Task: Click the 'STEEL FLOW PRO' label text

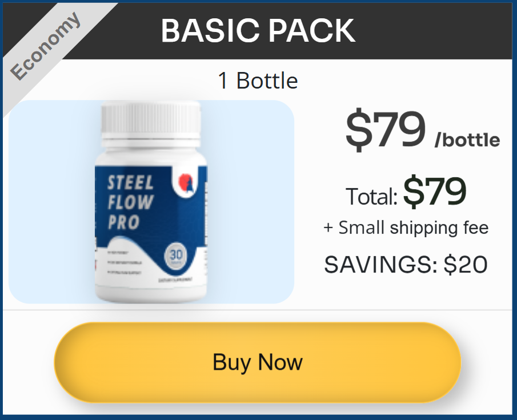Action: tap(131, 202)
